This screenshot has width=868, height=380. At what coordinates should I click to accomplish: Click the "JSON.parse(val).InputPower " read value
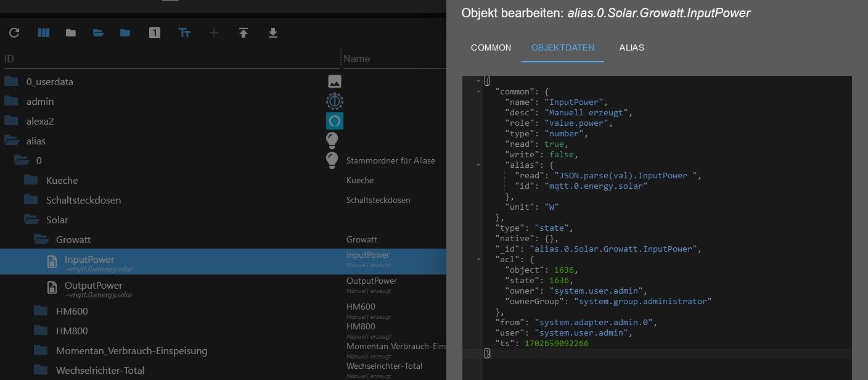point(625,175)
